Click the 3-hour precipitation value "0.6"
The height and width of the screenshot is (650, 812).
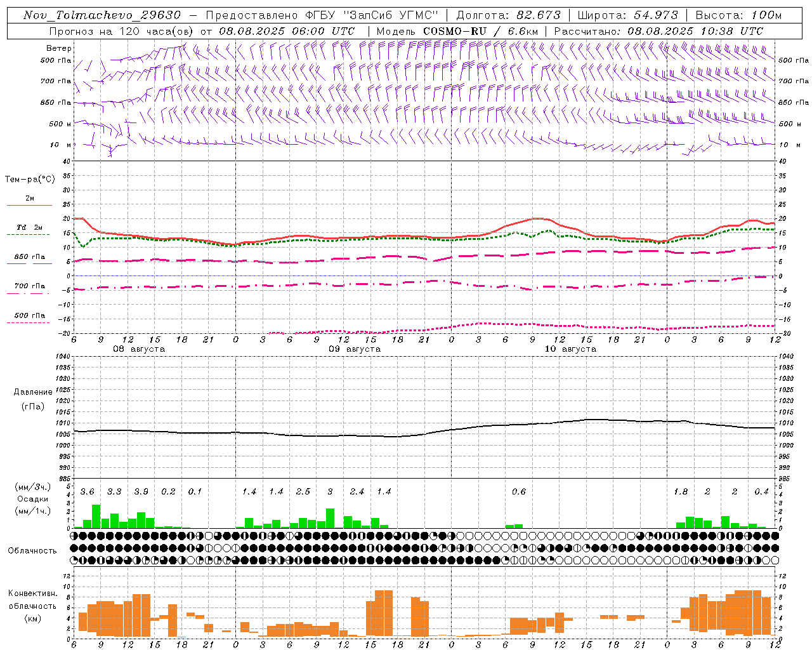(x=519, y=492)
